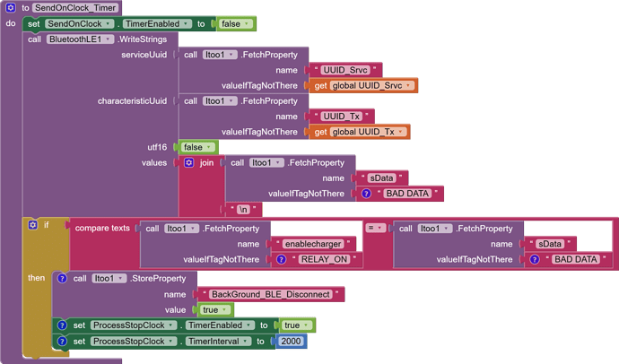This screenshot has width=619, height=364.
Task: Click the procedure SendOnClock_Timer mutator gear icon
Action: (11, 7)
